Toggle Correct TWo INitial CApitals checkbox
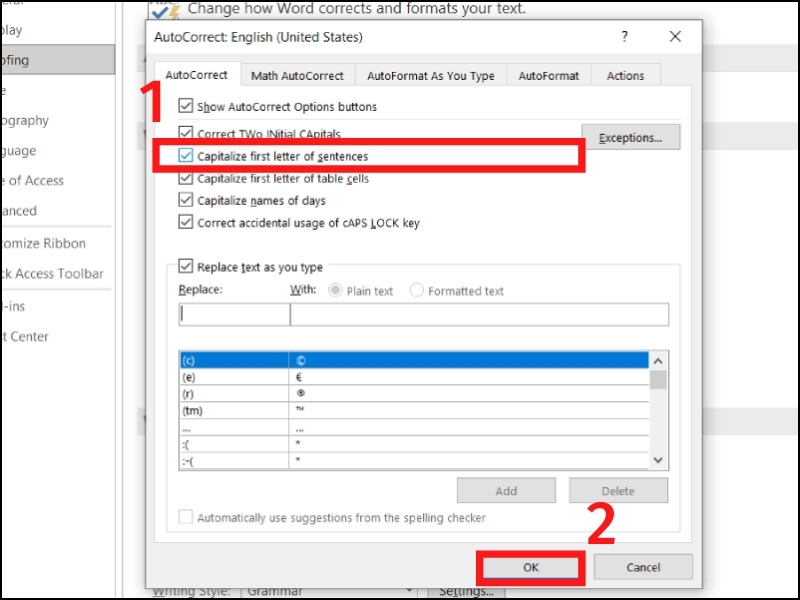Viewport: 800px width, 600px height. [186, 132]
